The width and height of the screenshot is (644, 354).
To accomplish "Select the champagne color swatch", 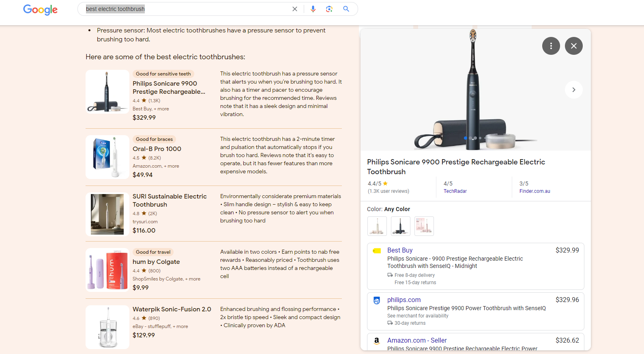I will [x=377, y=226].
